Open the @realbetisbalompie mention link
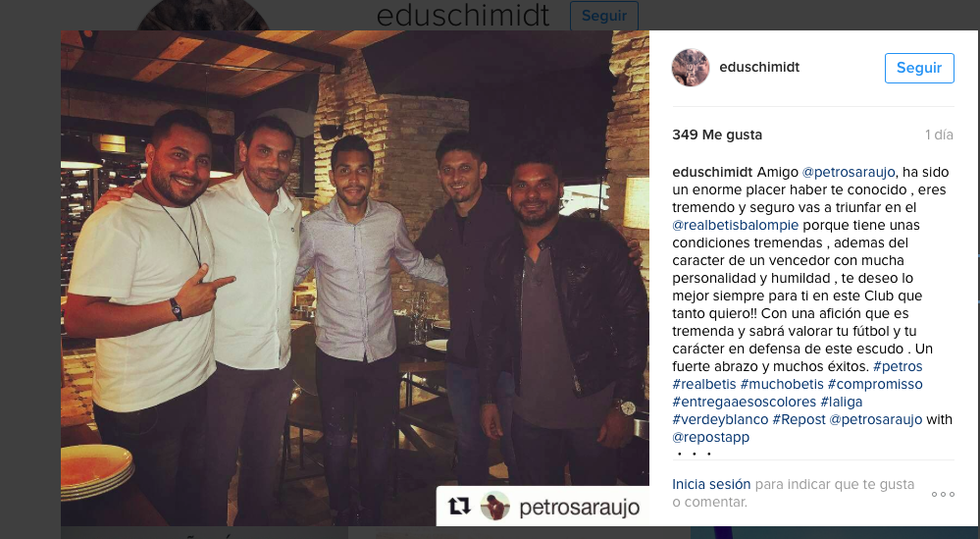The image size is (980, 539). click(x=735, y=225)
